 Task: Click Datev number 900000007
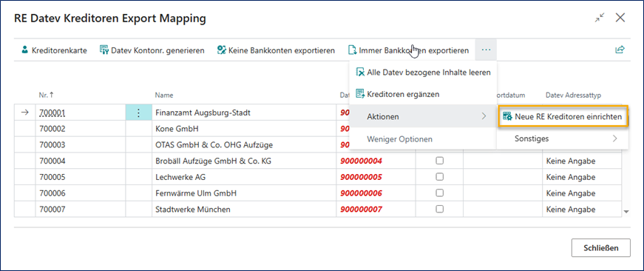tap(361, 209)
